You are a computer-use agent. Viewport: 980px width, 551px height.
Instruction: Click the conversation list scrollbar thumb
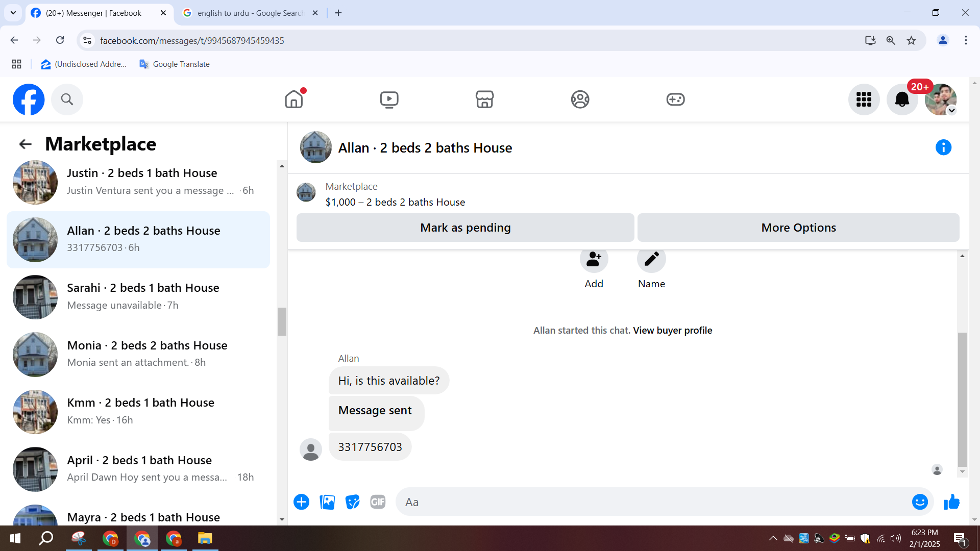coord(282,321)
